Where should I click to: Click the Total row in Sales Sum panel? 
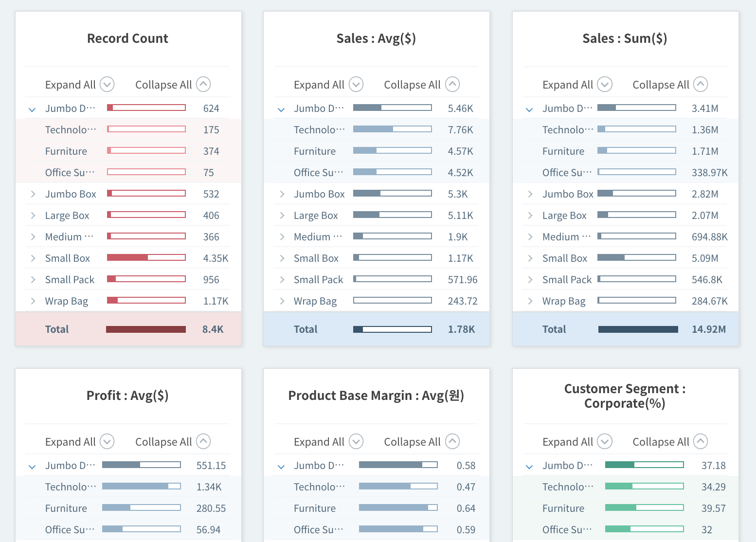625,329
